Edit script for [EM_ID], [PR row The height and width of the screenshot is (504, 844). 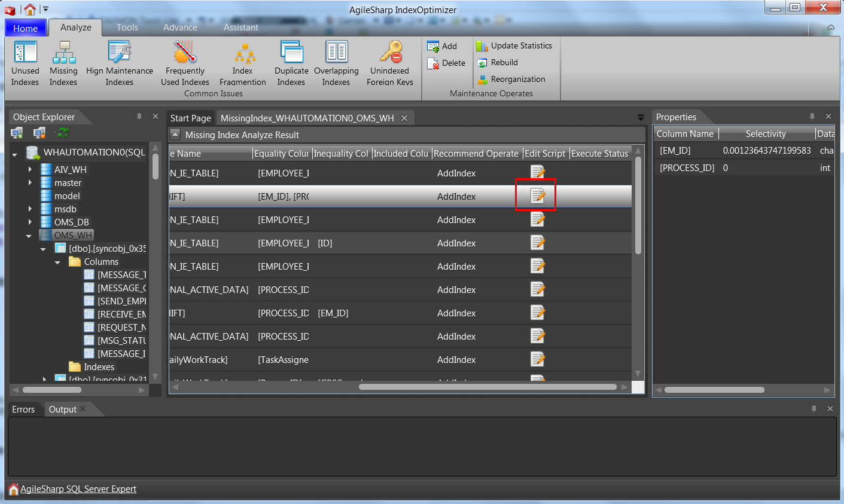(x=538, y=196)
